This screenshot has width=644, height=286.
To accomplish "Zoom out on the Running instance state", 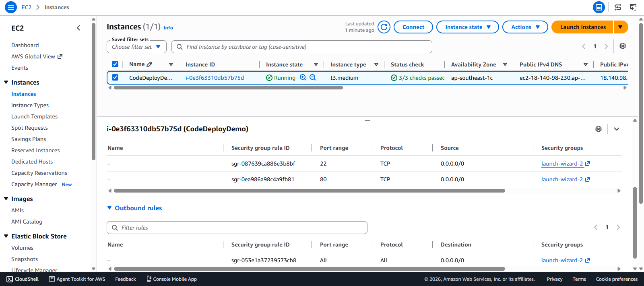I will (313, 77).
